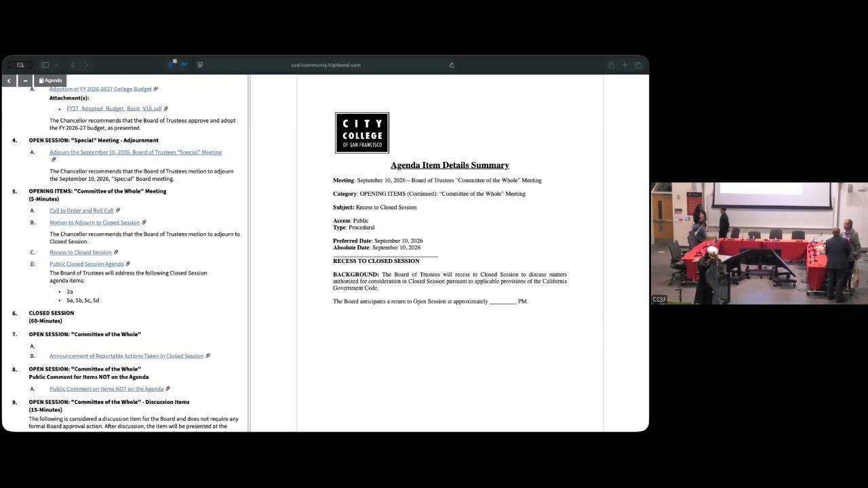The width and height of the screenshot is (868, 488).
Task: Open Announcement of Reportable Actions Taken in Closed Session
Action: click(126, 356)
